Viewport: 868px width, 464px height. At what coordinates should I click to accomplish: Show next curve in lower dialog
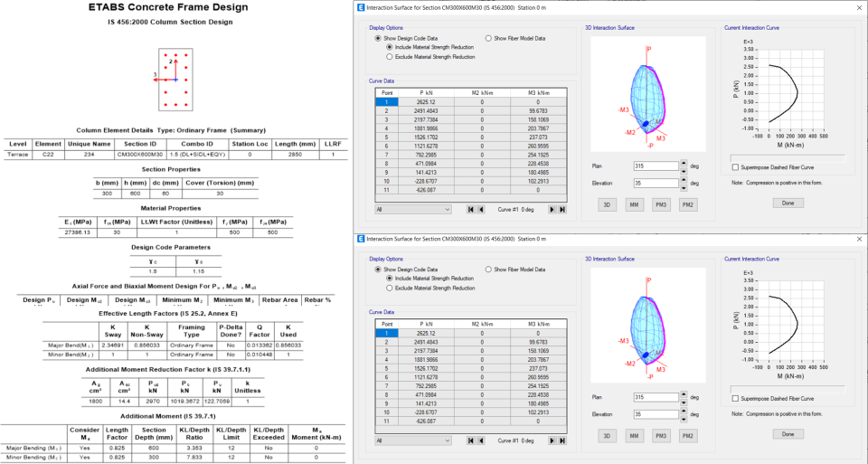point(551,440)
